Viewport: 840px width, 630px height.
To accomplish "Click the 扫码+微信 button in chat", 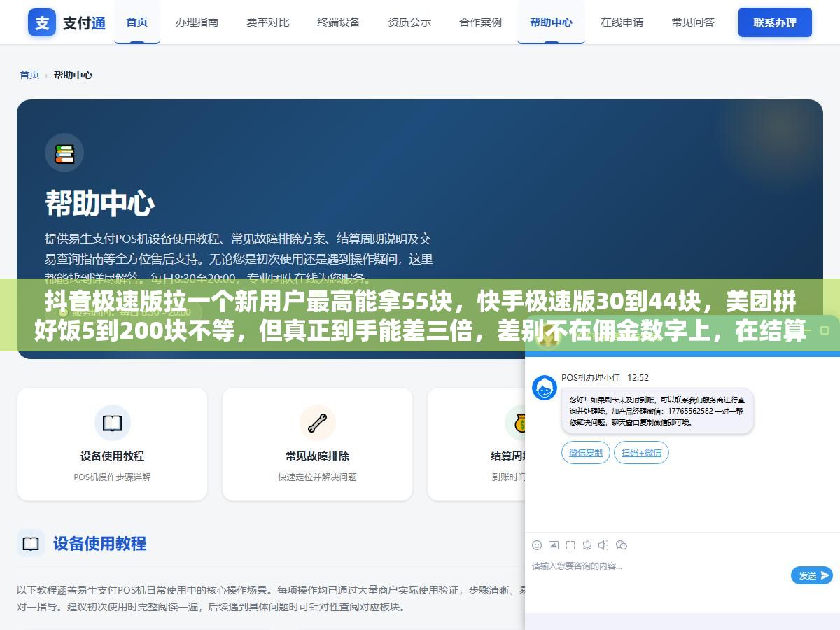I will point(641,452).
